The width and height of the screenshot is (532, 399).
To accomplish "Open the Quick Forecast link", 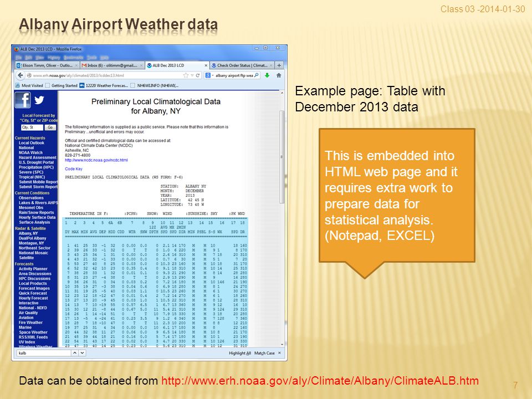I will (33, 293).
